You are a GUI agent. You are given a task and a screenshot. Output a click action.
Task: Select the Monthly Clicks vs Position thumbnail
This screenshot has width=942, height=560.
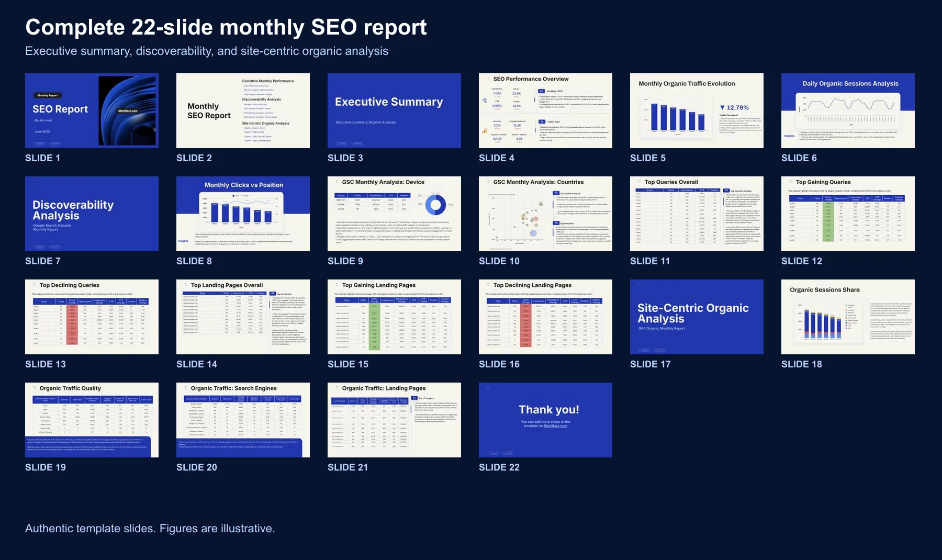[x=243, y=214]
